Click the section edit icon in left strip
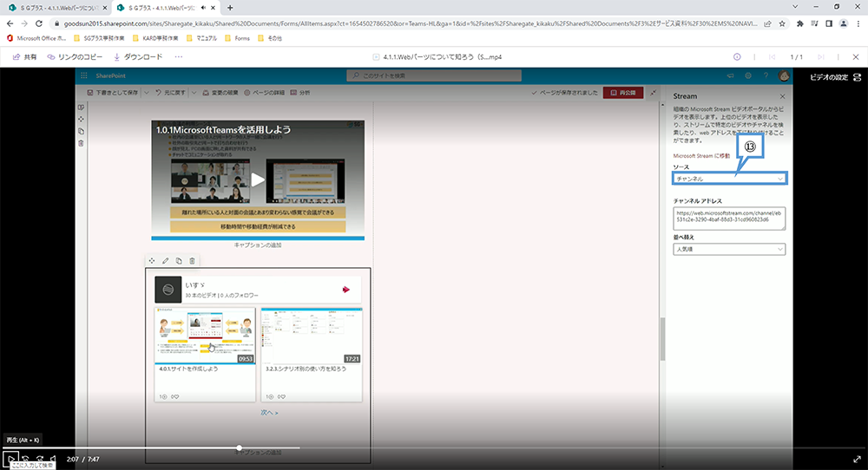The image size is (868, 470). click(81, 108)
